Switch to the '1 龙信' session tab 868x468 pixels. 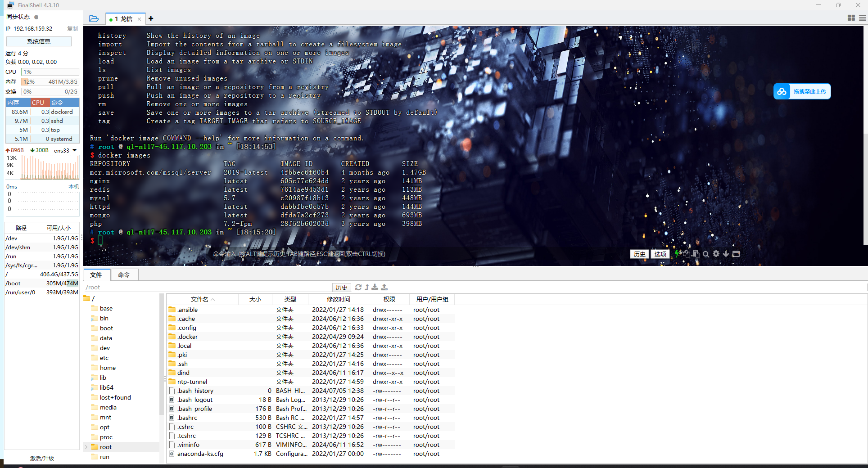(x=123, y=19)
